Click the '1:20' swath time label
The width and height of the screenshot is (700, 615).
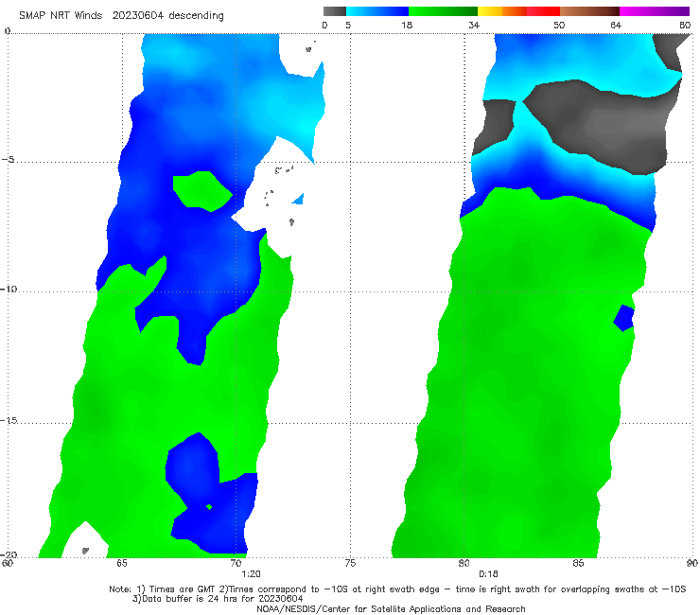251,574
